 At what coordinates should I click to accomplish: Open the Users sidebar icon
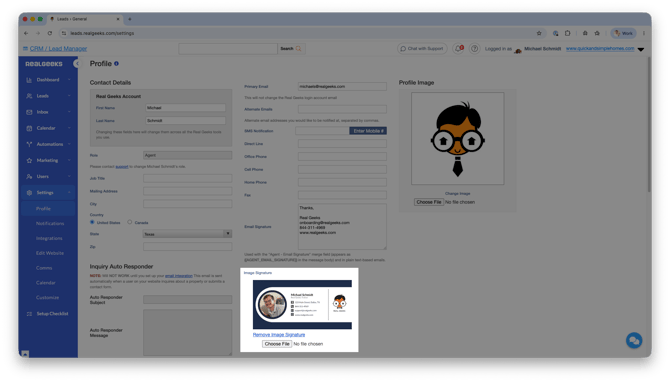pyautogui.click(x=29, y=176)
